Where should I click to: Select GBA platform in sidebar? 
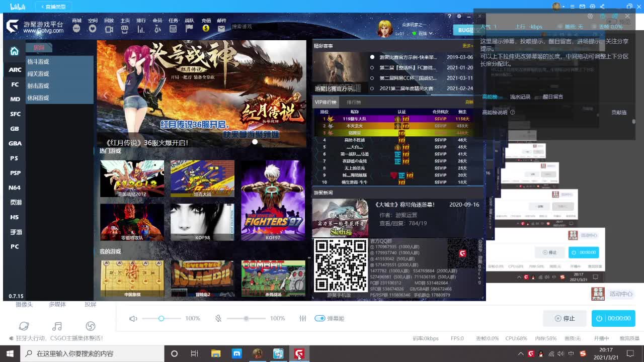click(15, 143)
